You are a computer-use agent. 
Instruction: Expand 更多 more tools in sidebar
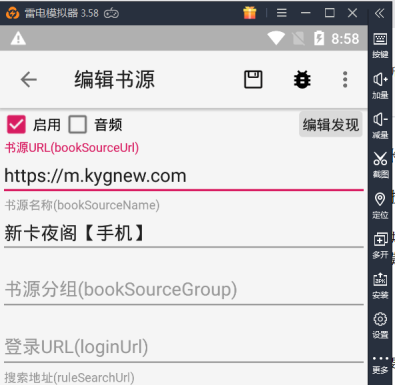(380, 365)
